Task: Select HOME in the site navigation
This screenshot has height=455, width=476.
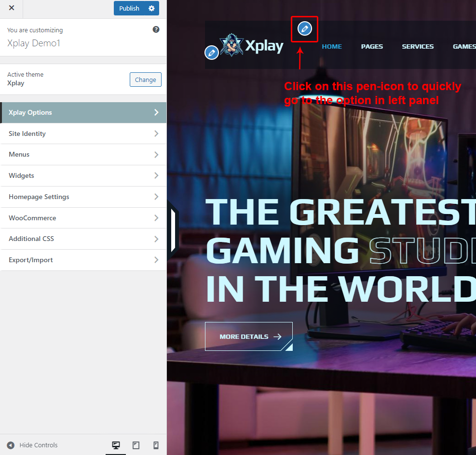Action: (332, 47)
